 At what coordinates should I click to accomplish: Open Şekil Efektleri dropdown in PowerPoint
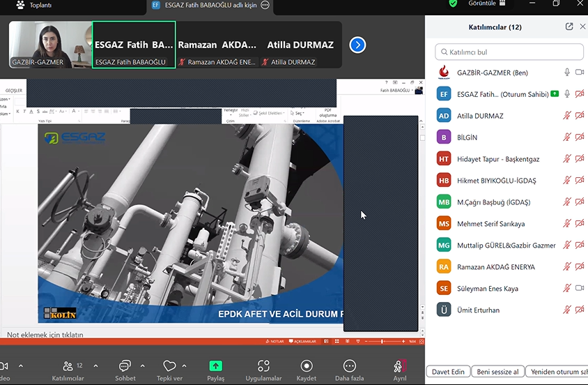tap(269, 113)
